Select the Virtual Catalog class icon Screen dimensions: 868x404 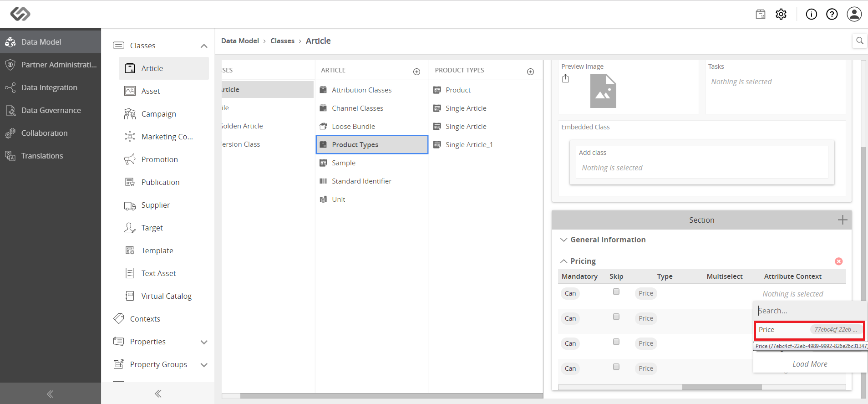tap(130, 296)
